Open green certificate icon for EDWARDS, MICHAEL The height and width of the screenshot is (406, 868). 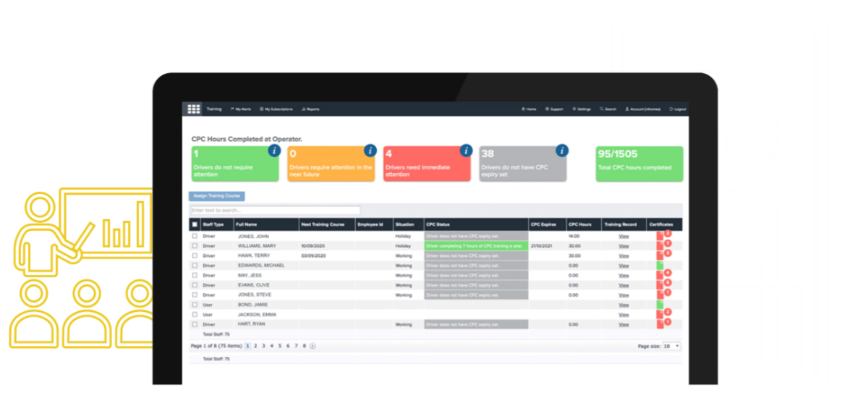coord(659,266)
